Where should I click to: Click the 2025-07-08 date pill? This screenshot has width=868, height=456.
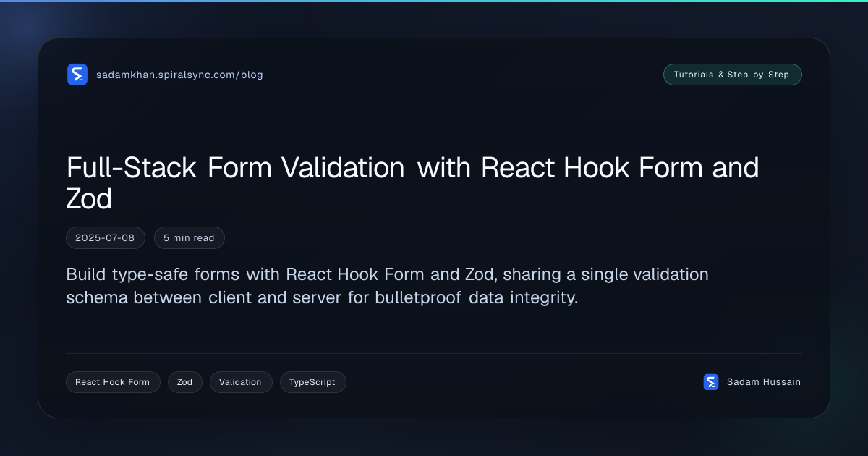click(x=106, y=238)
